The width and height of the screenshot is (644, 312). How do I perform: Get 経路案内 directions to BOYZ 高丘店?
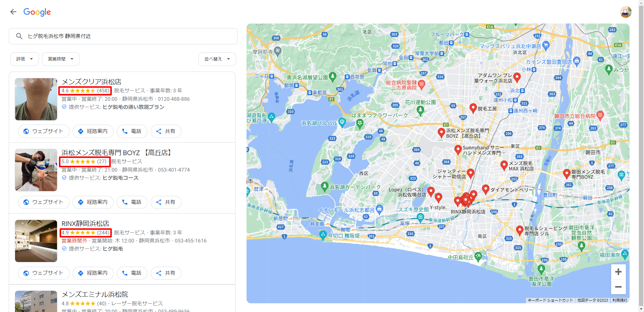tap(93, 202)
